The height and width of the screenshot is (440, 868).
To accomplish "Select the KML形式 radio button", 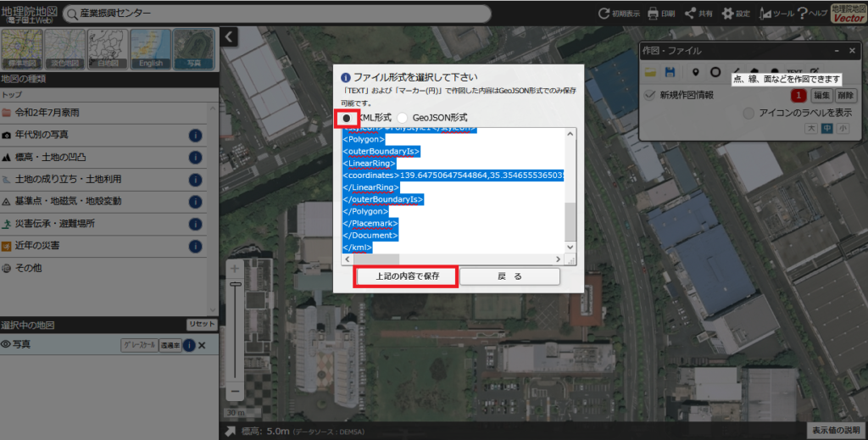I will point(347,118).
